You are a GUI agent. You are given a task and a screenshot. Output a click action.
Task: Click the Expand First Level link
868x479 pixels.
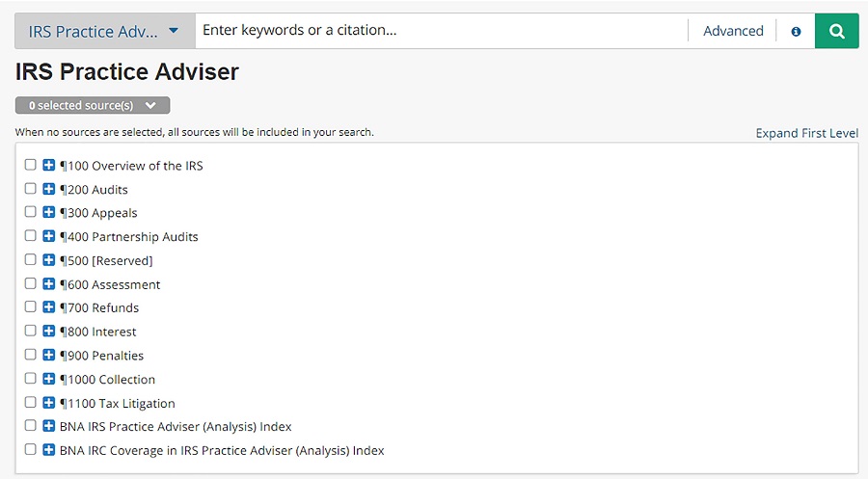[x=806, y=133]
